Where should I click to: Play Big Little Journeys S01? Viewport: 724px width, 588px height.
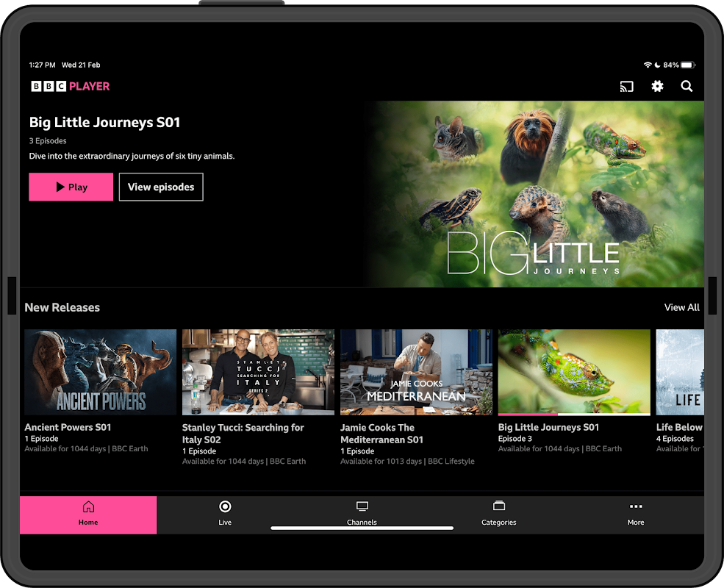coord(71,187)
